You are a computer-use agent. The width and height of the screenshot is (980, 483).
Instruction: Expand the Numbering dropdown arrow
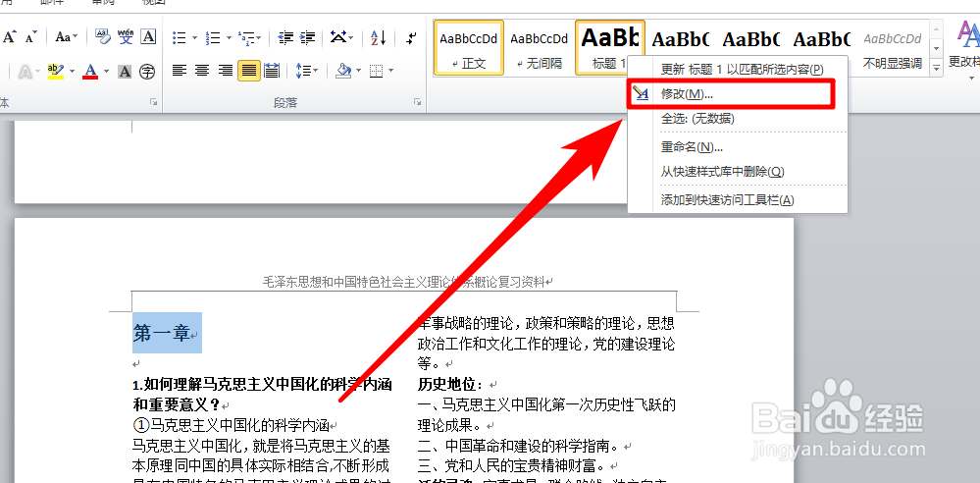click(229, 38)
